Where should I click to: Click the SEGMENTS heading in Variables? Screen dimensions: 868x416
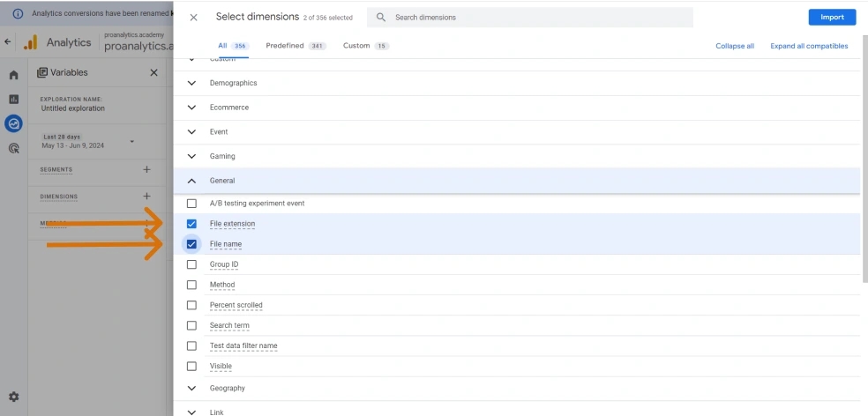tap(56, 169)
